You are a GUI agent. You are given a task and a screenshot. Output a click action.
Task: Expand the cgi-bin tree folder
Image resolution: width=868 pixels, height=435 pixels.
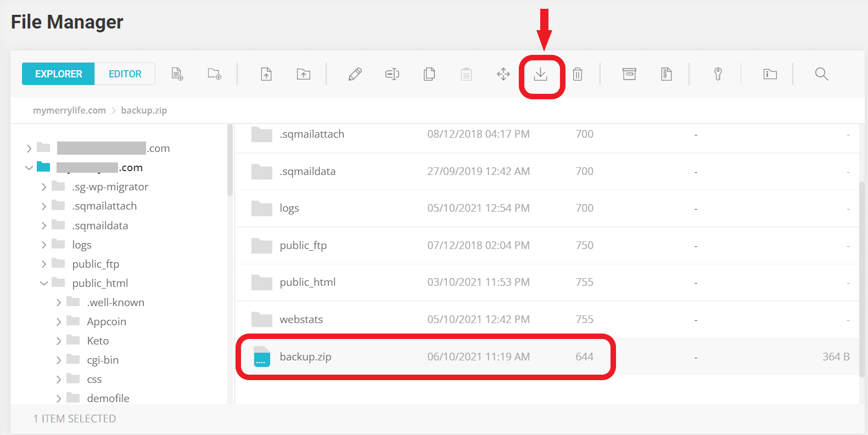[59, 360]
